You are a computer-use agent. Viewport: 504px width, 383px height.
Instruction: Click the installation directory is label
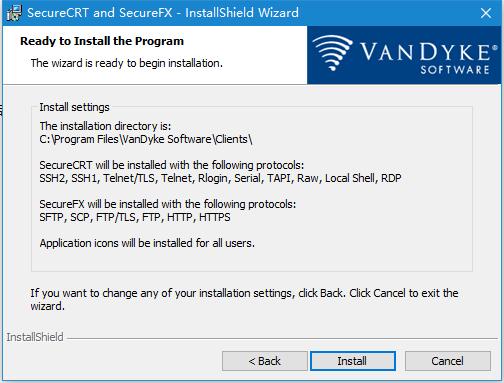coord(105,126)
